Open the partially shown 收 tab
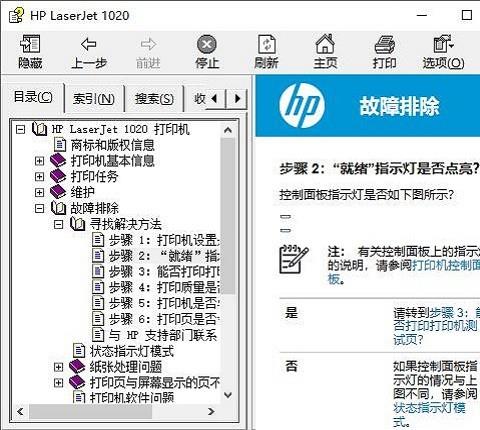 tap(200, 99)
